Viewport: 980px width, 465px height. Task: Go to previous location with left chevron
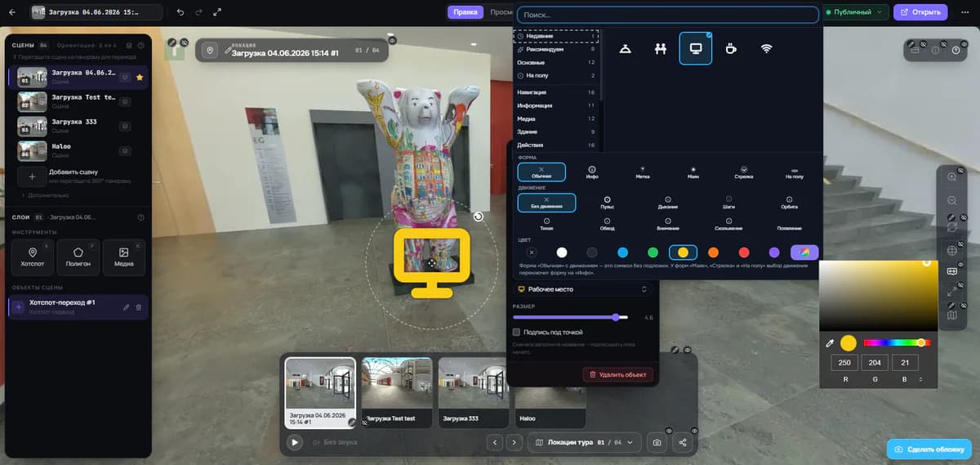click(494, 442)
